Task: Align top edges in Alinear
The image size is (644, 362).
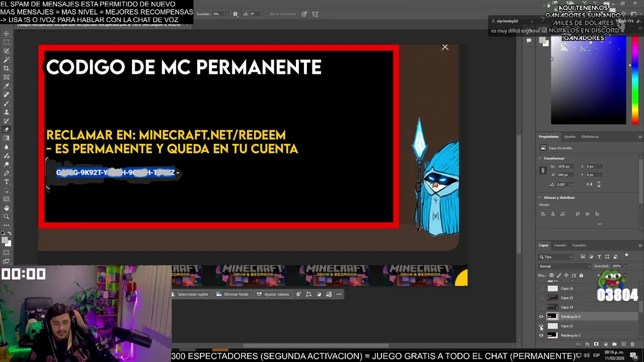Action: pos(578,214)
